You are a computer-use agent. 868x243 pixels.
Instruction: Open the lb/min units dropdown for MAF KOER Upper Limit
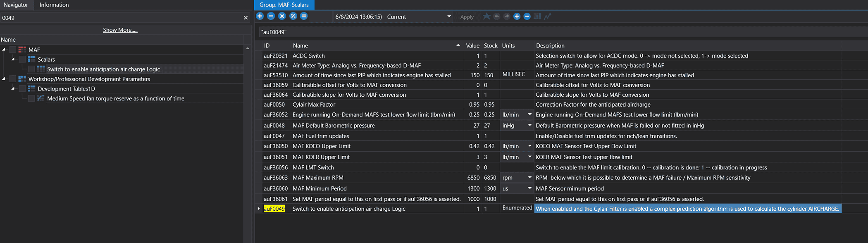coord(529,157)
